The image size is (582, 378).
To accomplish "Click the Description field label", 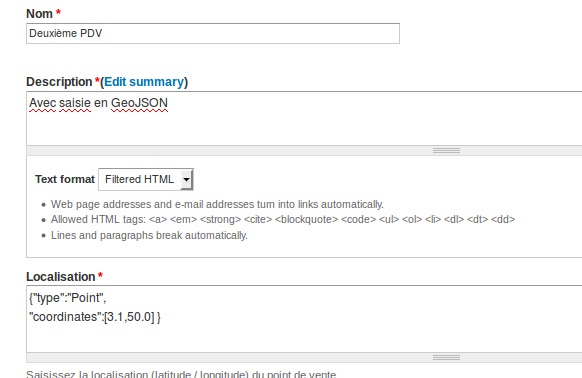I will pyautogui.click(x=59, y=82).
